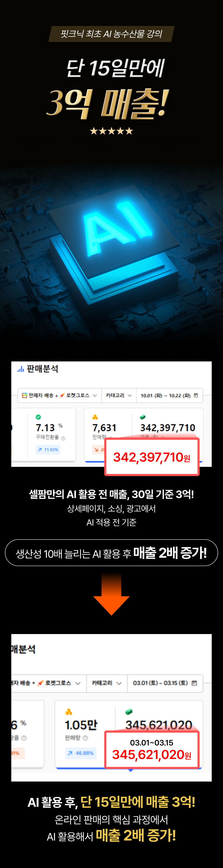This screenshot has height=868, width=223.
Task: Select the 03.01 (토) ~ 03.15 (토) date range
Action: click(165, 683)
